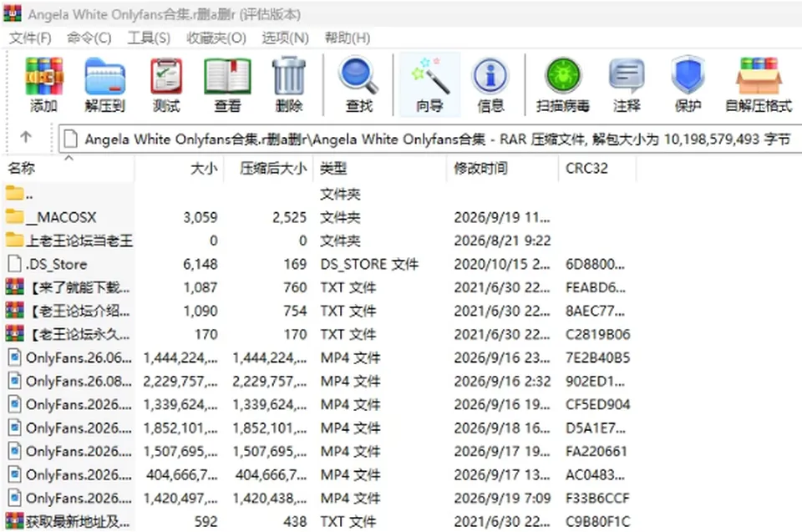Select the 【老王论坛介绍 TXT file icon
Screen dimensions: 802x532
[15, 310]
